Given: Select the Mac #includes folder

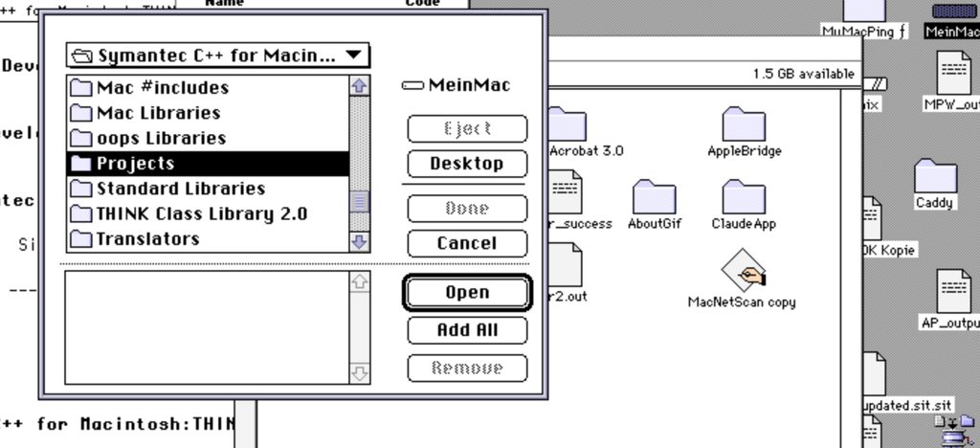Looking at the screenshot, I should pos(208,88).
